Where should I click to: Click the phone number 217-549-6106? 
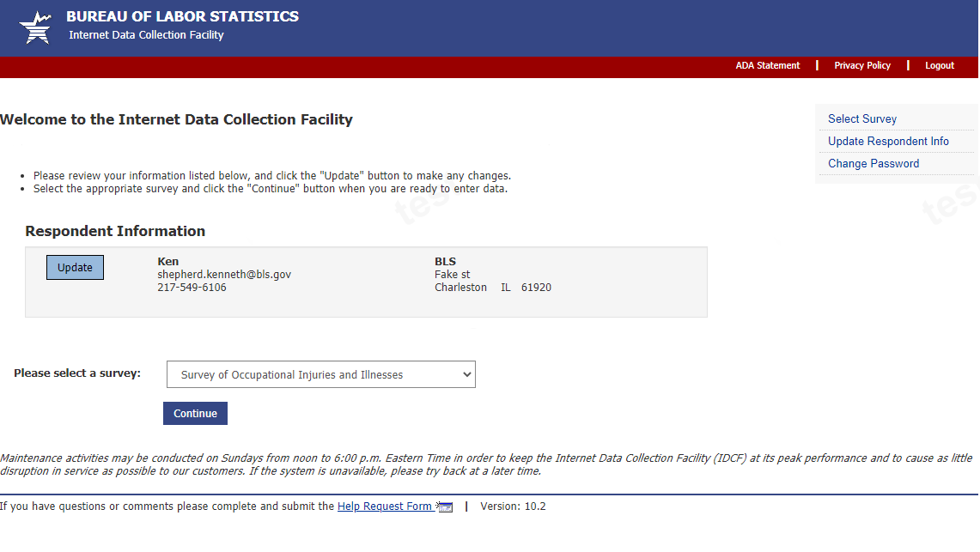[x=192, y=288]
